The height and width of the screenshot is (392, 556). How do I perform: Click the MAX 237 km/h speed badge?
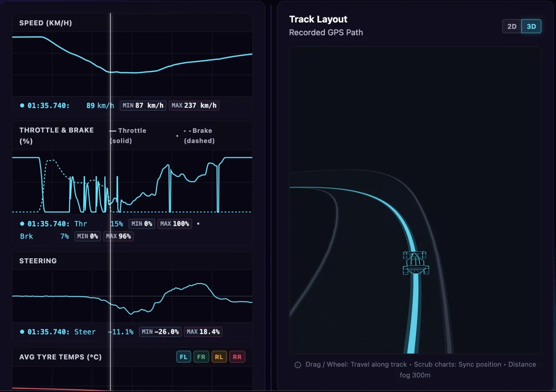coord(194,105)
